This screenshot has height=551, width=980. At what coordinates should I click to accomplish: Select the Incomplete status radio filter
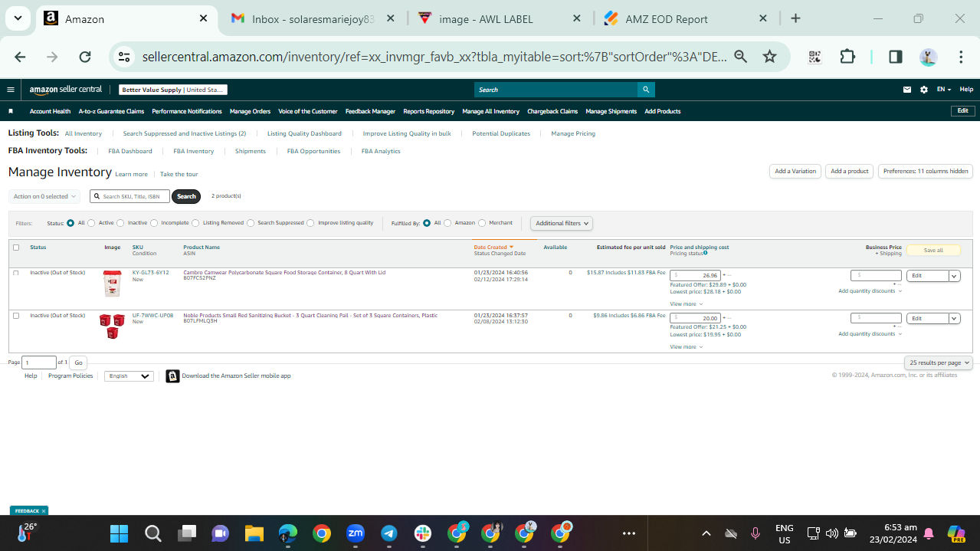point(154,223)
